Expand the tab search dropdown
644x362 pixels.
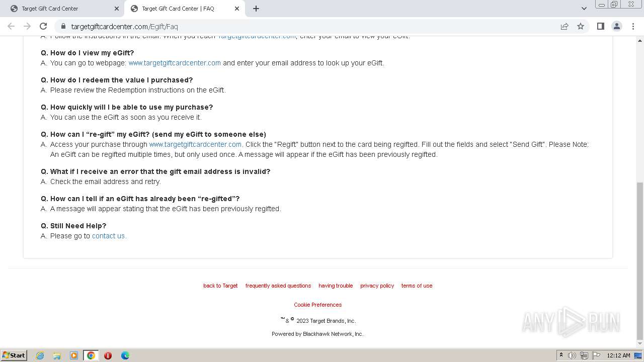[584, 9]
